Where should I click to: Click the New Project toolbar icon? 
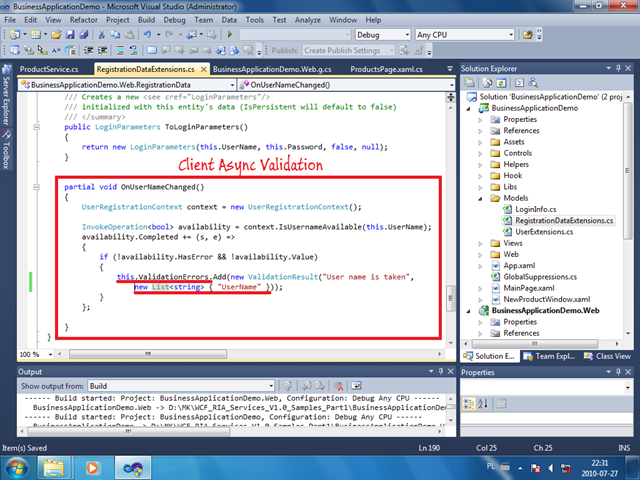pyautogui.click(x=15, y=35)
